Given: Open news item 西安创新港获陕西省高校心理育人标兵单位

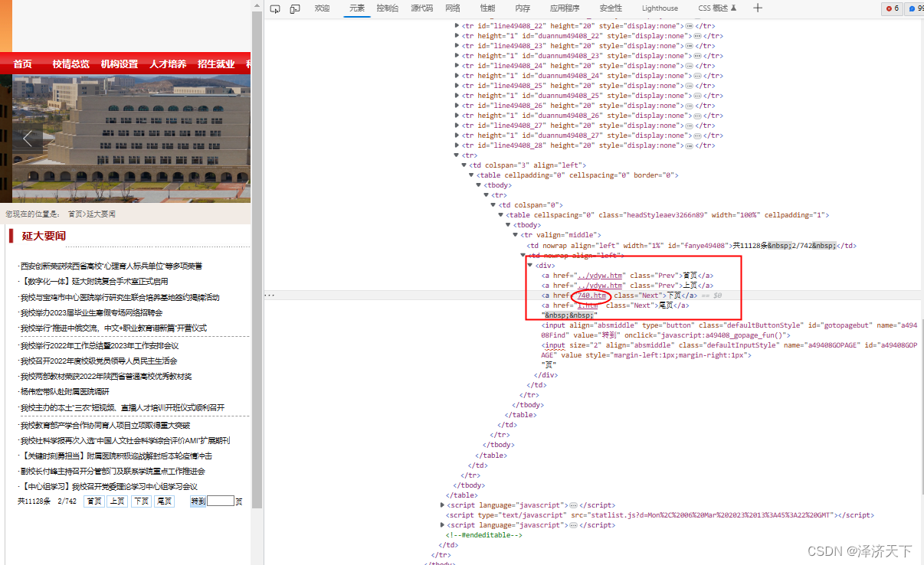Looking at the screenshot, I should click(x=111, y=266).
